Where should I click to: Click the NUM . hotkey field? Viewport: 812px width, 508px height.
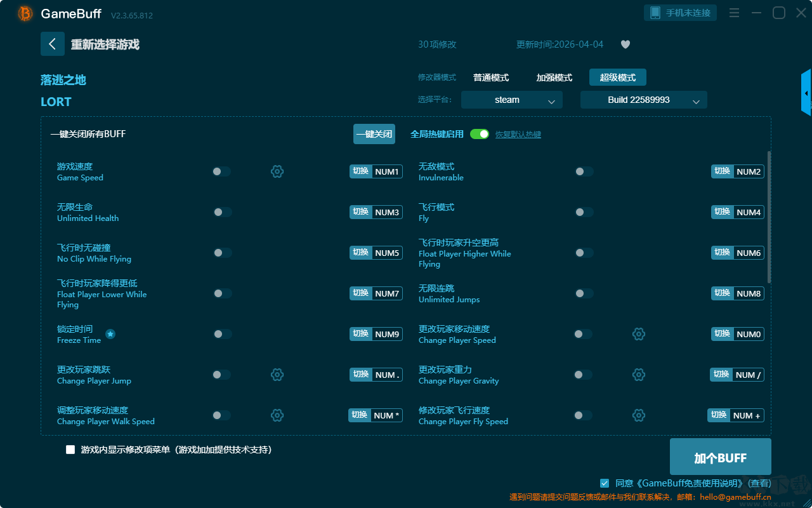pos(387,375)
